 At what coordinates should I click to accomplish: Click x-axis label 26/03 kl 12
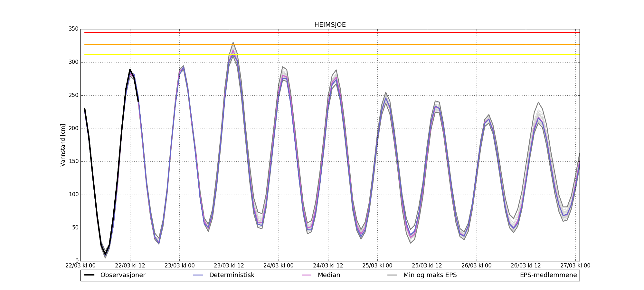pyautogui.click(x=526, y=266)
